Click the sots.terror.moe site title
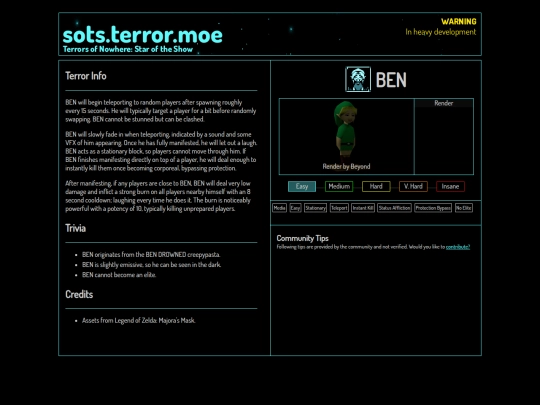 coord(143,35)
